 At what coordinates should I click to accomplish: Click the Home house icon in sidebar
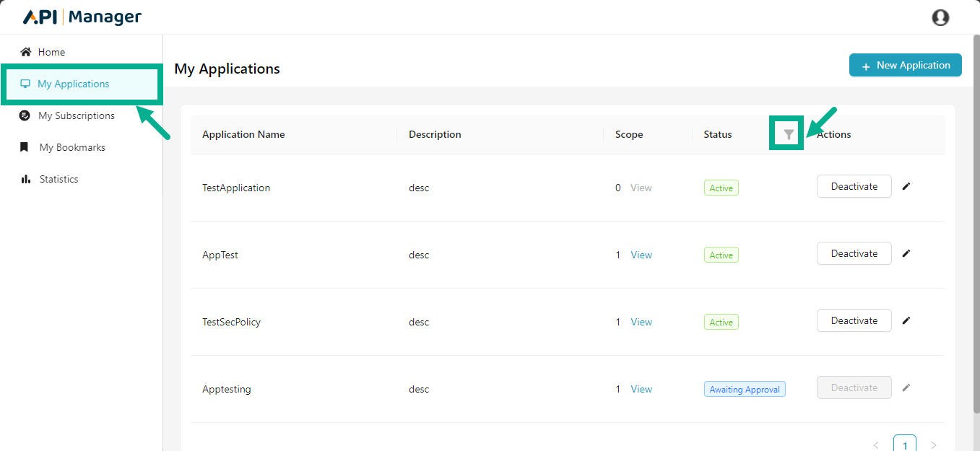pos(26,52)
